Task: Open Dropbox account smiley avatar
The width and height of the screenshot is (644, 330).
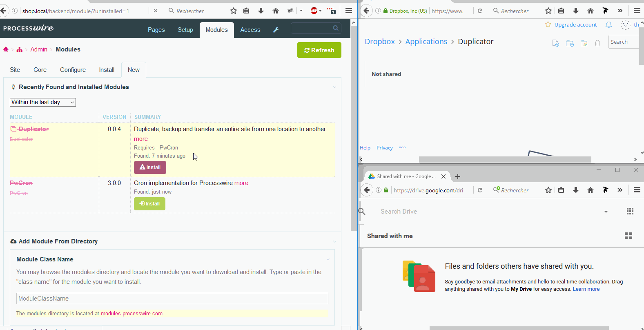Action: (x=625, y=25)
